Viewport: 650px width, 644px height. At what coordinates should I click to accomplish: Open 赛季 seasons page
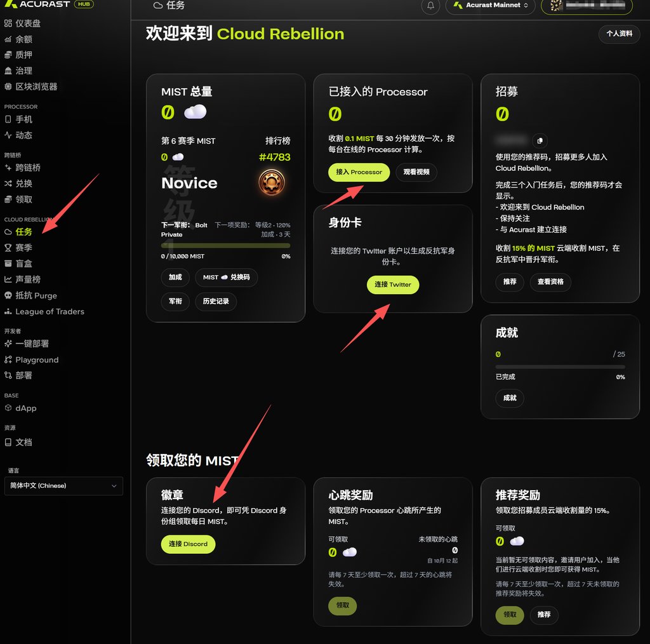point(18,248)
